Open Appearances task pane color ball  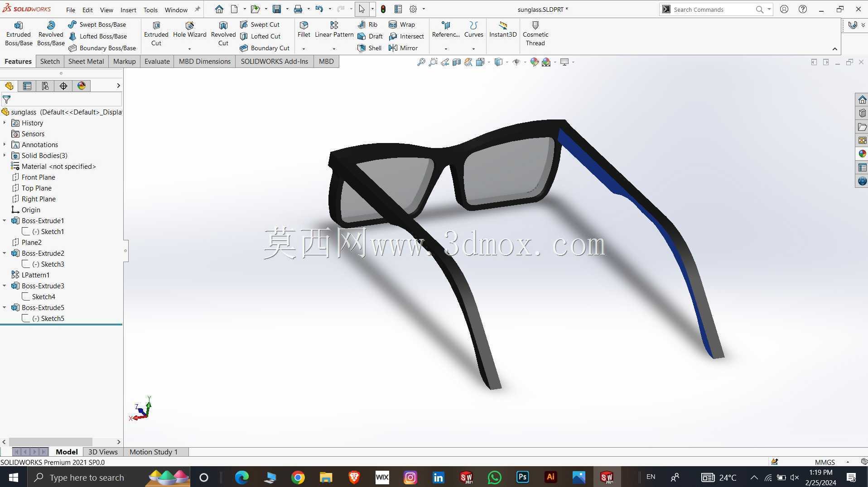click(862, 154)
